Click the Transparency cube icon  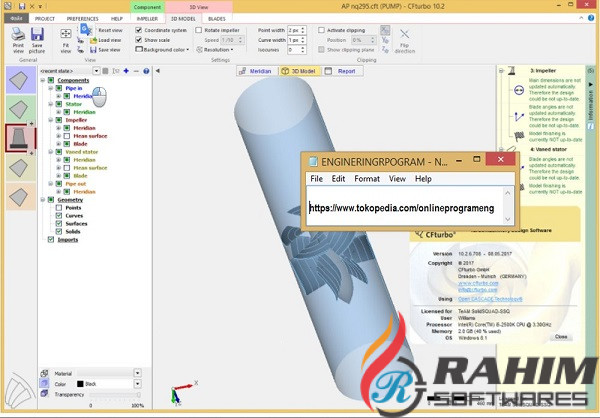tap(44, 394)
